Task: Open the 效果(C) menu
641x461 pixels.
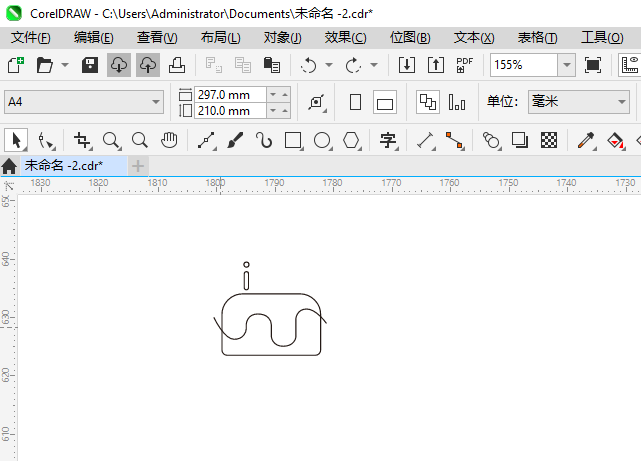Action: click(x=345, y=37)
